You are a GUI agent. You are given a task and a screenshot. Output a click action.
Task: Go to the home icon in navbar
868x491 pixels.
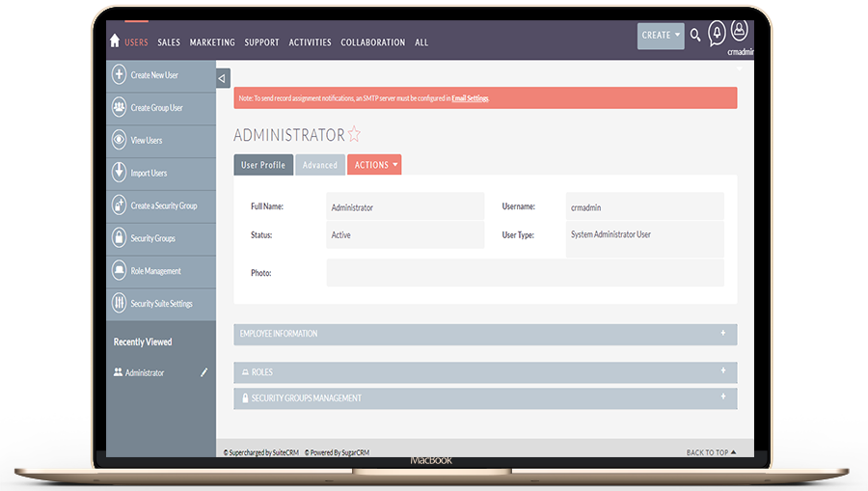(115, 41)
